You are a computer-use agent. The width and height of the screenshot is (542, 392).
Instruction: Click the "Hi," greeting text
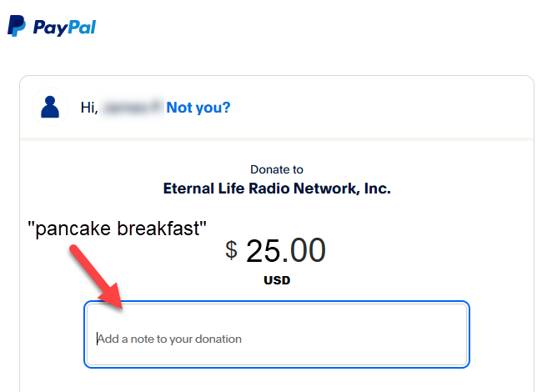tap(89, 108)
